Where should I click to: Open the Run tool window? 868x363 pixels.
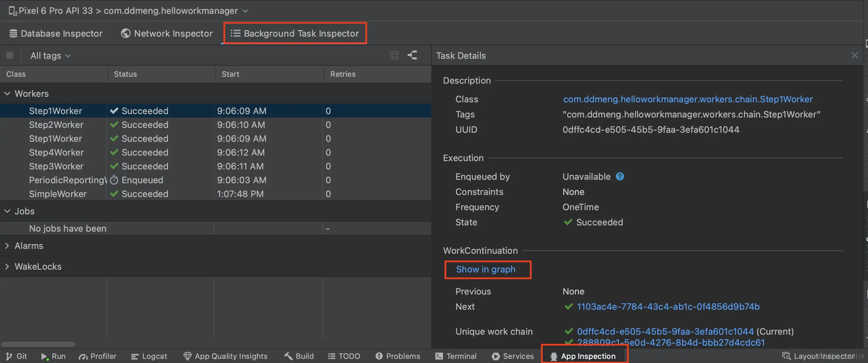(x=53, y=356)
